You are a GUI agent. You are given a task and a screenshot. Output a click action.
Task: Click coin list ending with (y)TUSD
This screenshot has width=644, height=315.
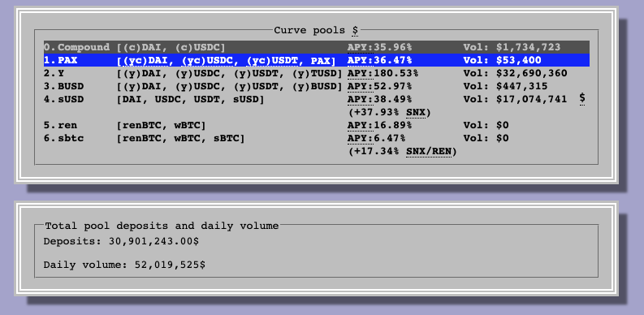[x=230, y=74]
